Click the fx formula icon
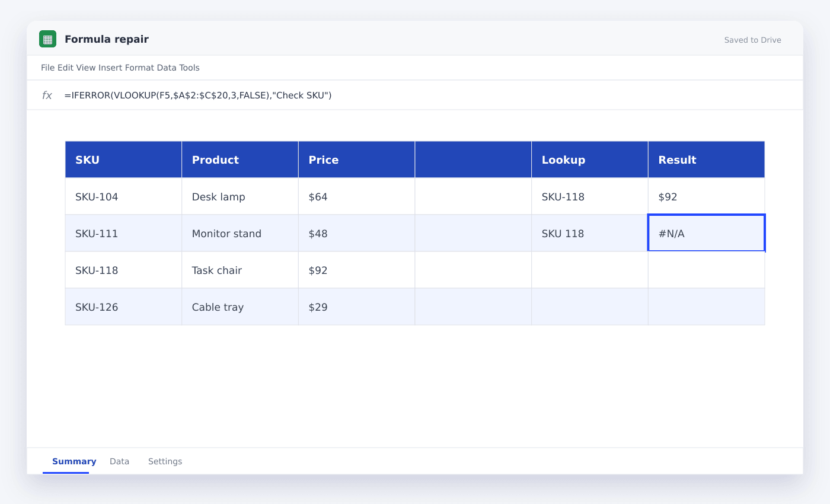This screenshot has width=830, height=504. (47, 95)
